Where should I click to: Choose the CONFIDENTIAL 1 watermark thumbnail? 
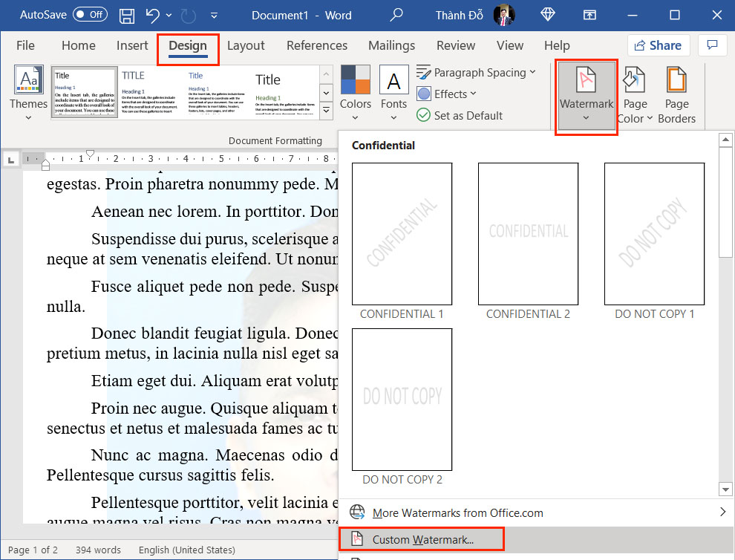[402, 234]
